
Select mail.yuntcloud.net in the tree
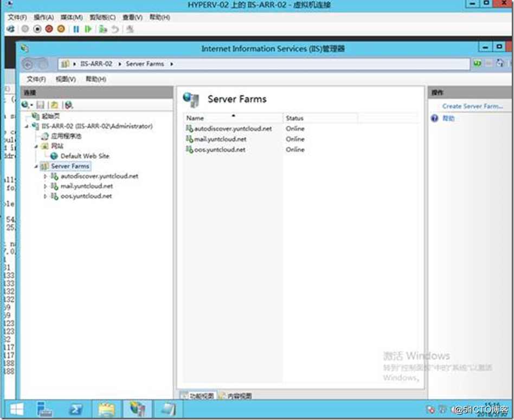coord(87,186)
